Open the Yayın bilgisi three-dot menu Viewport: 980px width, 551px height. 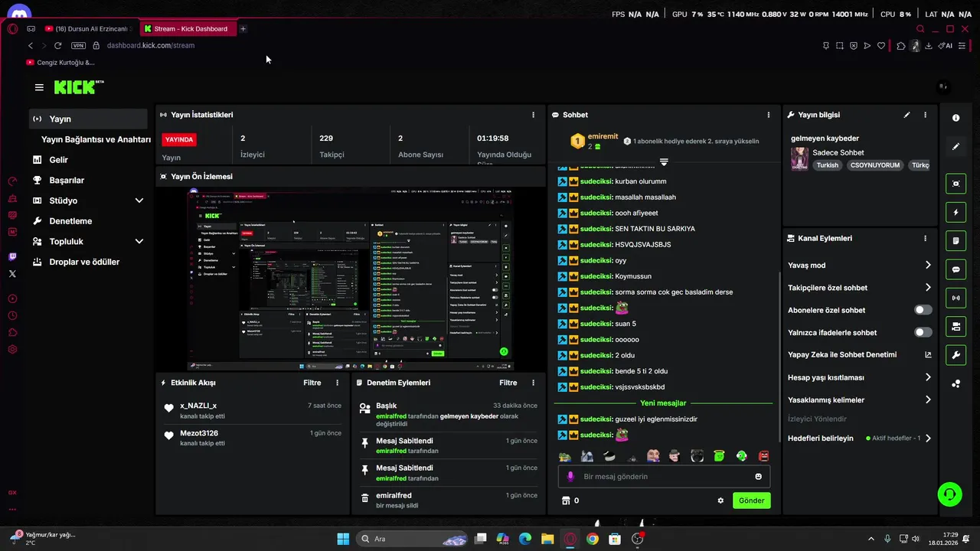(925, 115)
